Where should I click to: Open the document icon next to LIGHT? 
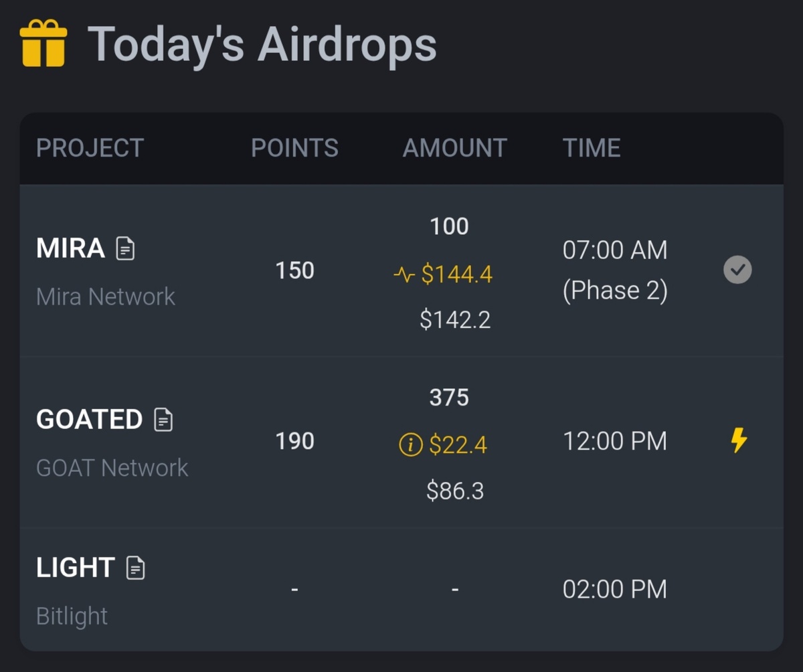(x=136, y=568)
